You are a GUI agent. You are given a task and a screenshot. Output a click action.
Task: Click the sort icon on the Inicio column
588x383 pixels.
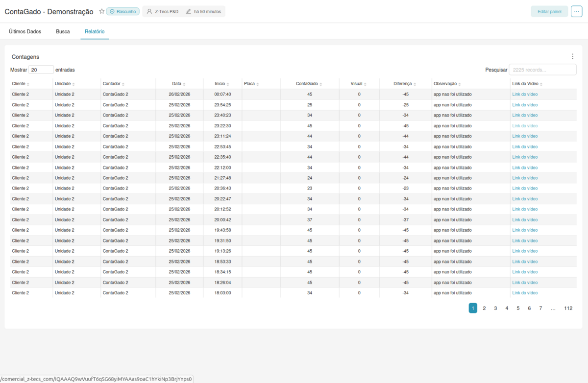coord(227,84)
